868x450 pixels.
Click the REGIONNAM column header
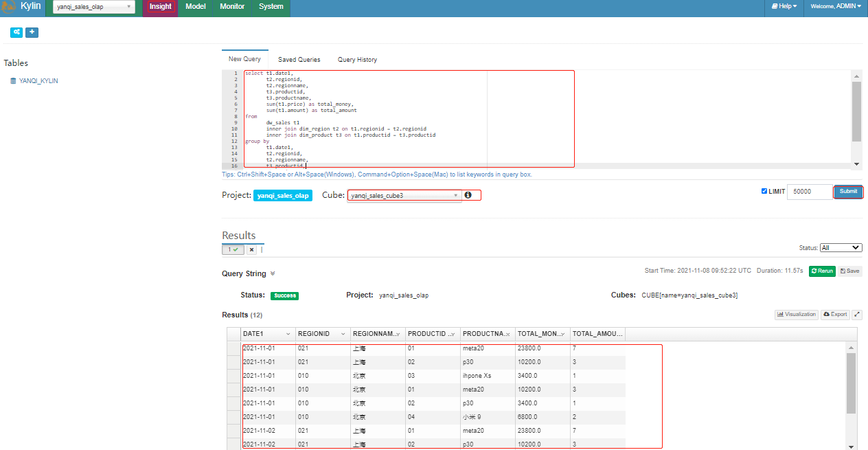(378, 334)
